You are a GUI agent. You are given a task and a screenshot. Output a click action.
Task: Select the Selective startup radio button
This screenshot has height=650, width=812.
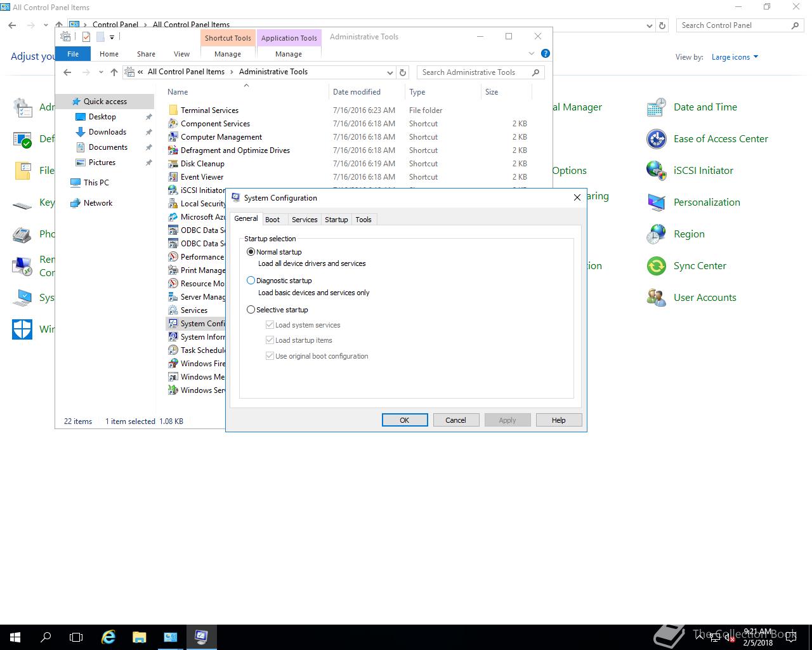click(x=251, y=310)
